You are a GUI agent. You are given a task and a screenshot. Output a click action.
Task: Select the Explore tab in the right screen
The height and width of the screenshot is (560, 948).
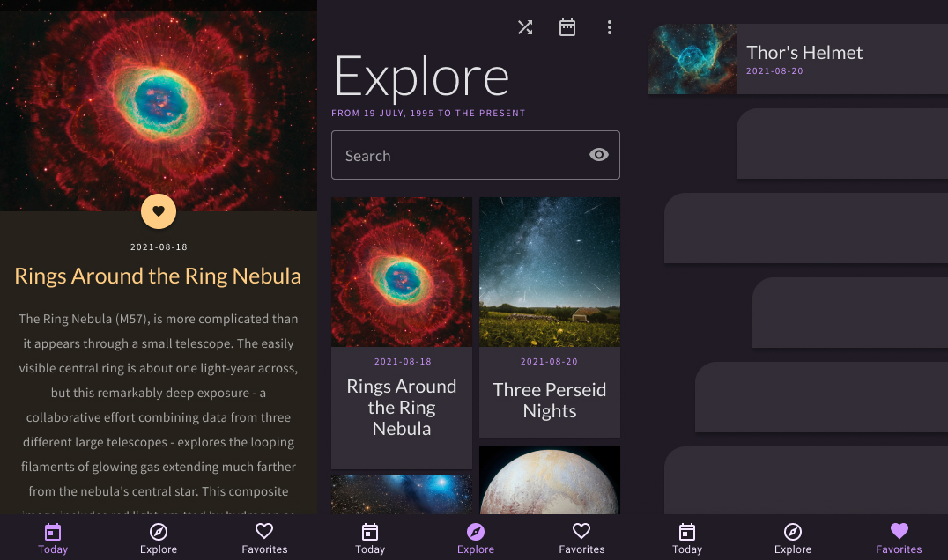coord(793,538)
